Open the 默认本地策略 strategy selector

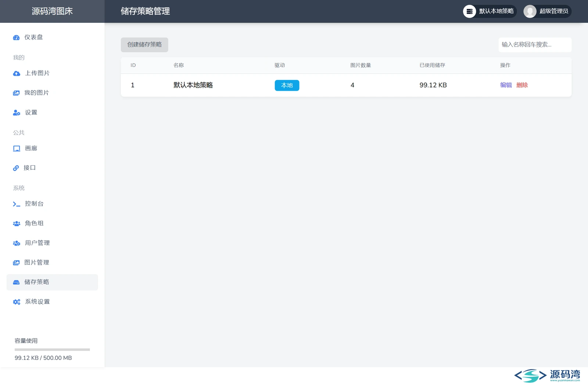[x=490, y=11]
